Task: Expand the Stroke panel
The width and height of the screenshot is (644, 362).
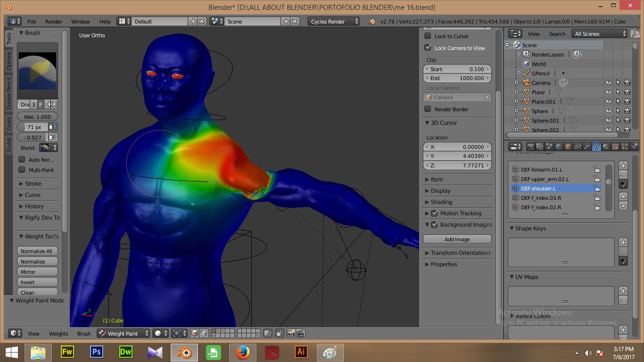Action: pos(33,183)
